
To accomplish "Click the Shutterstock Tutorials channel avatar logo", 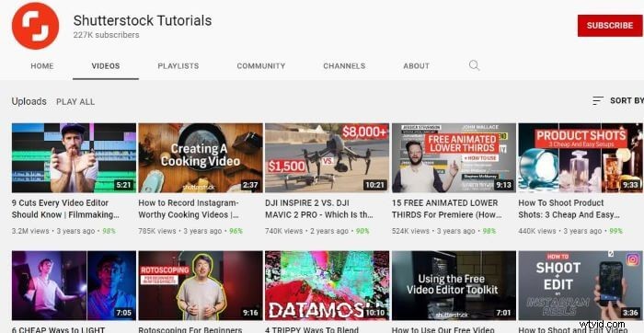I will [35, 26].
